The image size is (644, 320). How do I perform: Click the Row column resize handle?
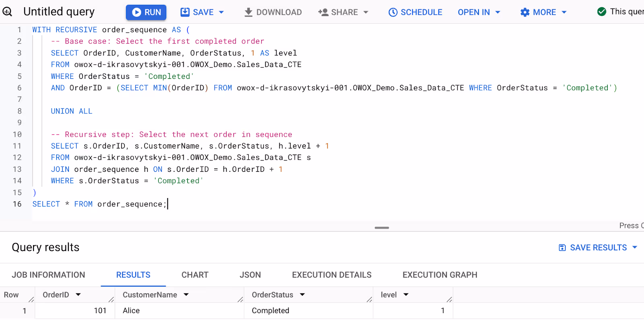tap(31, 299)
